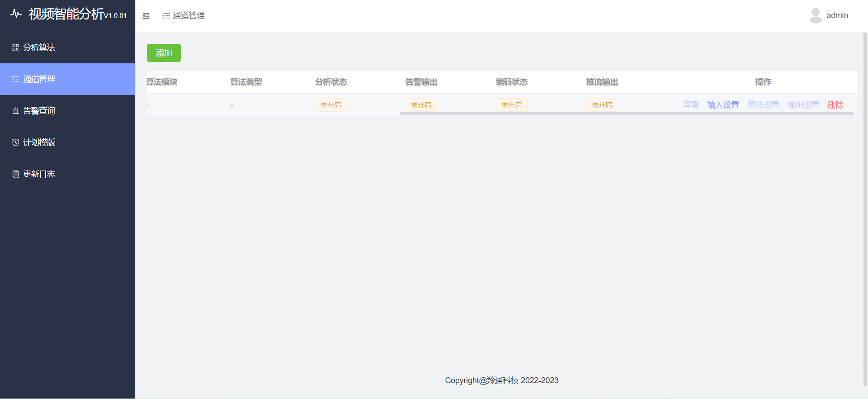Click the page's vertical scrollbar
868x399 pixels.
[x=865, y=209]
